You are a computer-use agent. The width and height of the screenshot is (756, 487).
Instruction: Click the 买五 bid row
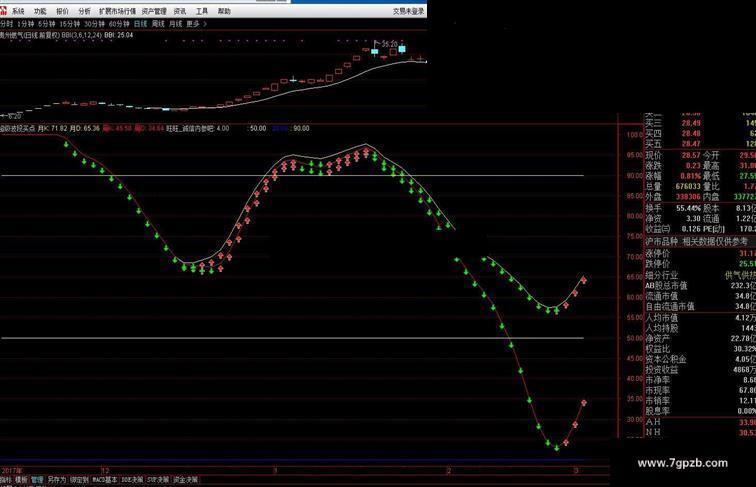[701, 144]
